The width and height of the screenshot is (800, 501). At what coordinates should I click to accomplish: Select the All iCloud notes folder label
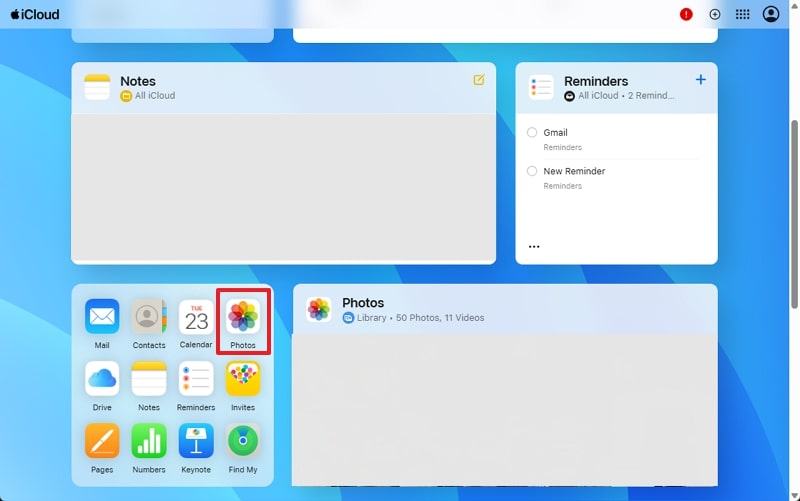[147, 95]
